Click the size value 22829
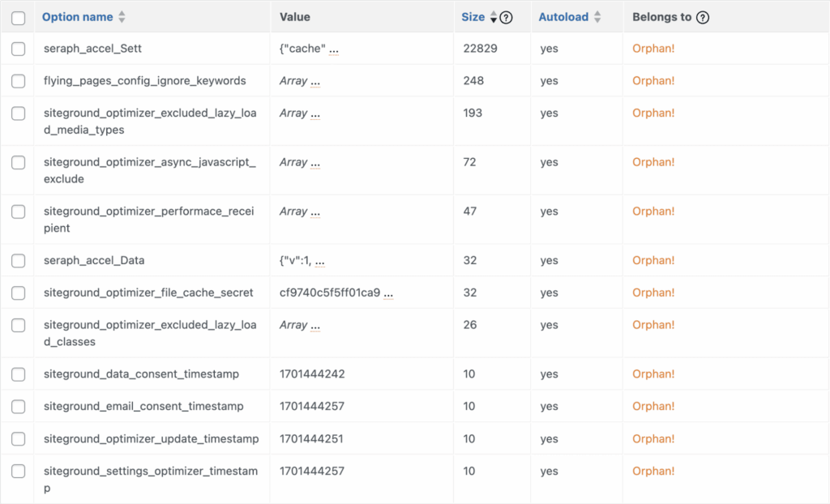Viewport: 830px width, 504px height. (x=480, y=48)
